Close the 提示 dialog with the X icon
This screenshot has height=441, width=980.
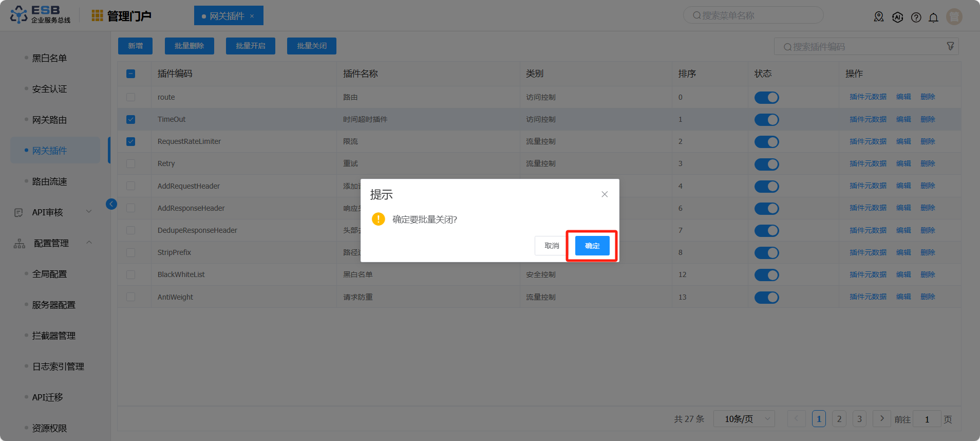click(x=605, y=194)
